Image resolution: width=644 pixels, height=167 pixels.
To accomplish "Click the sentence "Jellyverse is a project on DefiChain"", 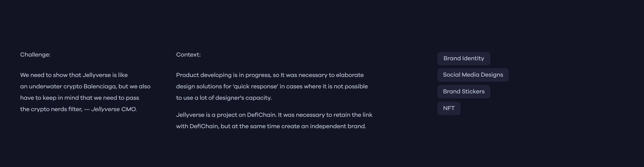I will (226, 115).
